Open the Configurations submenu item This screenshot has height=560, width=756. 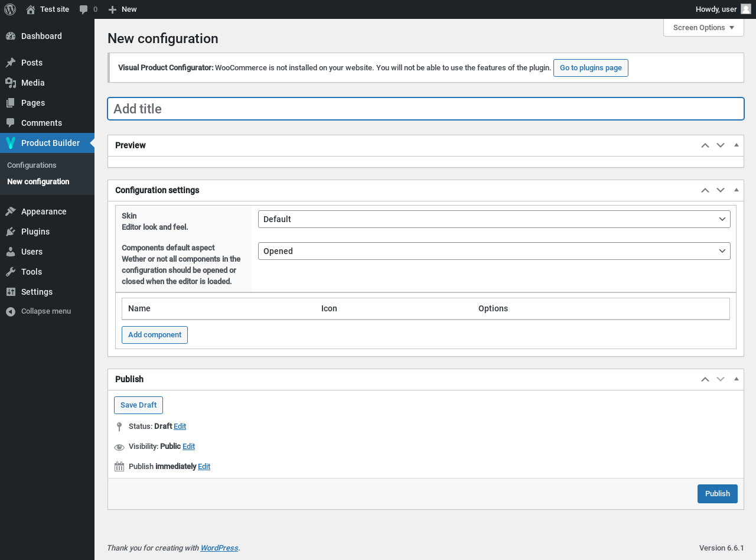(32, 165)
